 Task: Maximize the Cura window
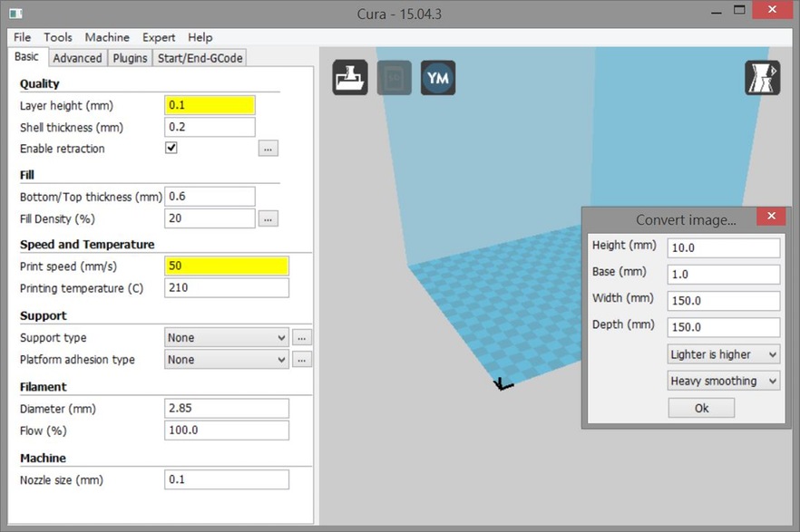tap(739, 10)
